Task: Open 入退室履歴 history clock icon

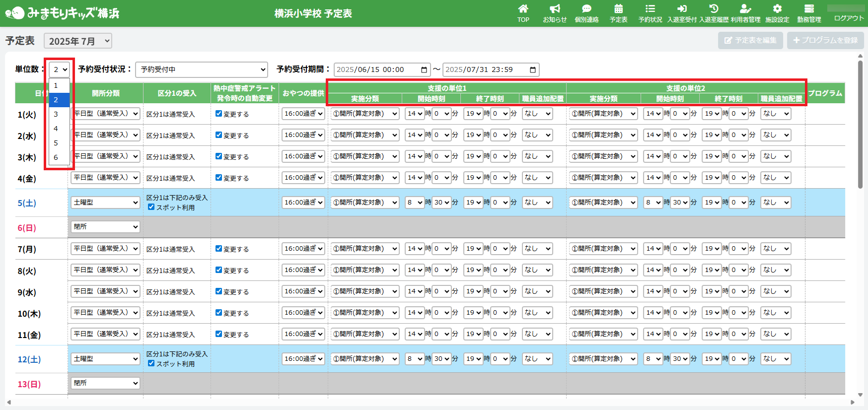Action: tap(714, 9)
